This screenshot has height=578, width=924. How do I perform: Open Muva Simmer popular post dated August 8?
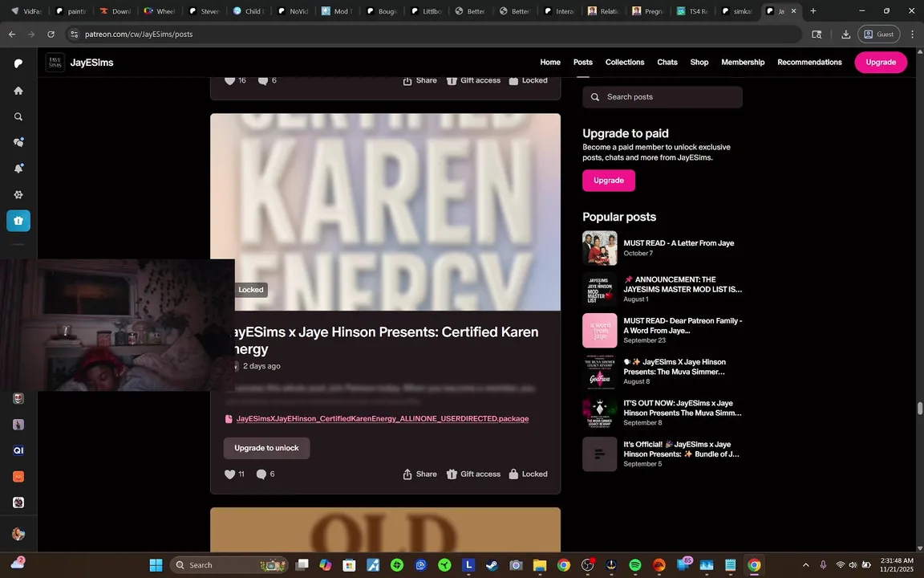[x=674, y=367]
